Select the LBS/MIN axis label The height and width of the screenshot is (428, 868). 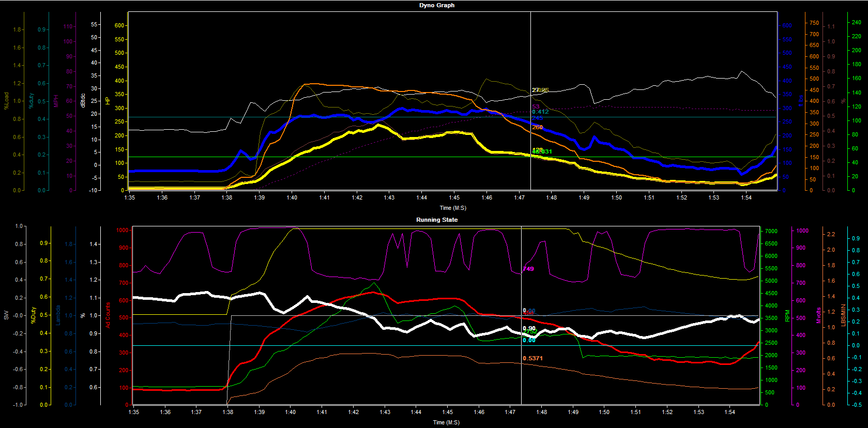[843, 315]
